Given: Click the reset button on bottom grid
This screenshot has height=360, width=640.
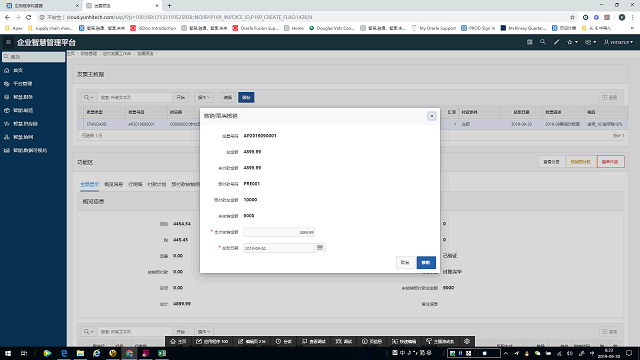Looking at the screenshot, I should 610,332.
